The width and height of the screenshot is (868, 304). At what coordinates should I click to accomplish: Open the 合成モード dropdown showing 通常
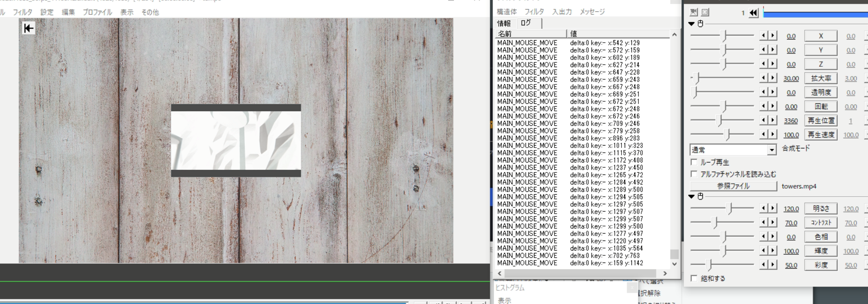(733, 150)
